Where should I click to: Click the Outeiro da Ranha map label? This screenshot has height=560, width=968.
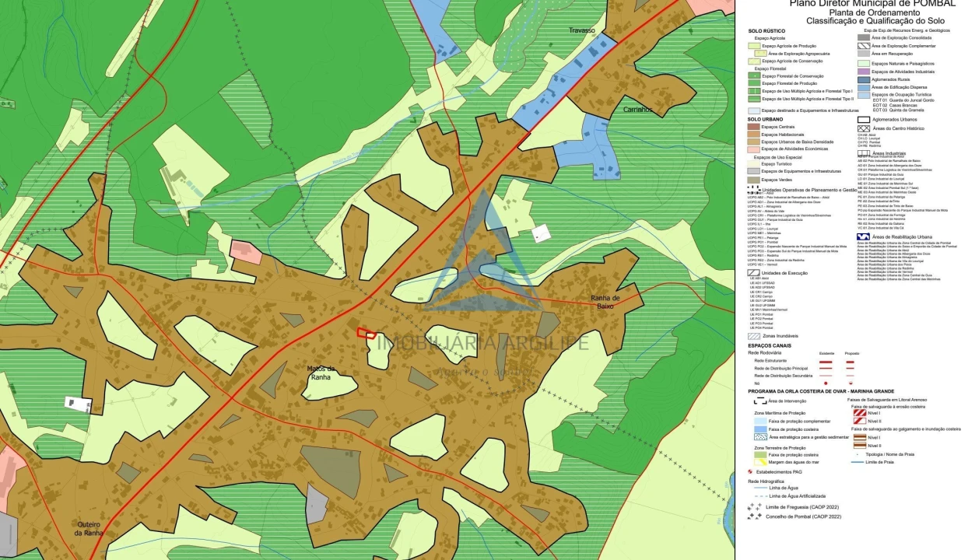pos(89,528)
